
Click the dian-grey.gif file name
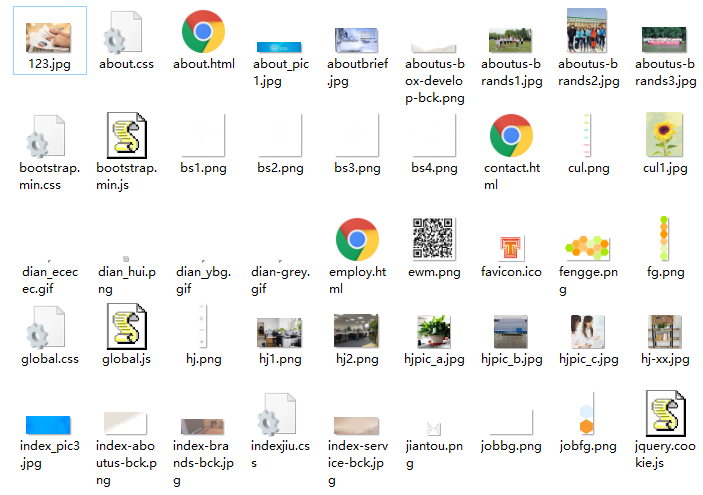(280, 280)
